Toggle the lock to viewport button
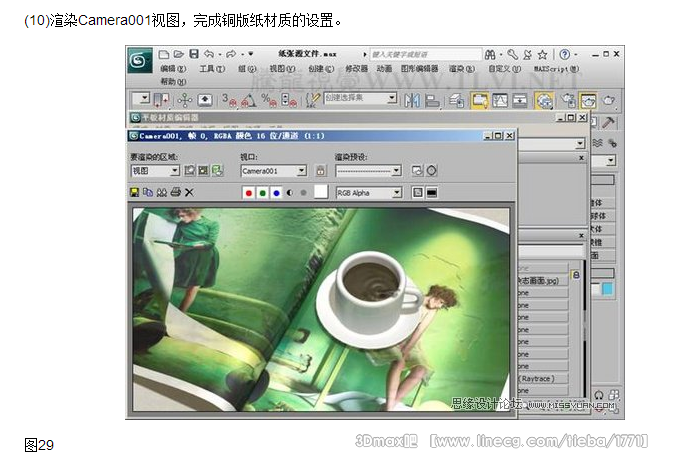The image size is (677, 458). coord(320,171)
